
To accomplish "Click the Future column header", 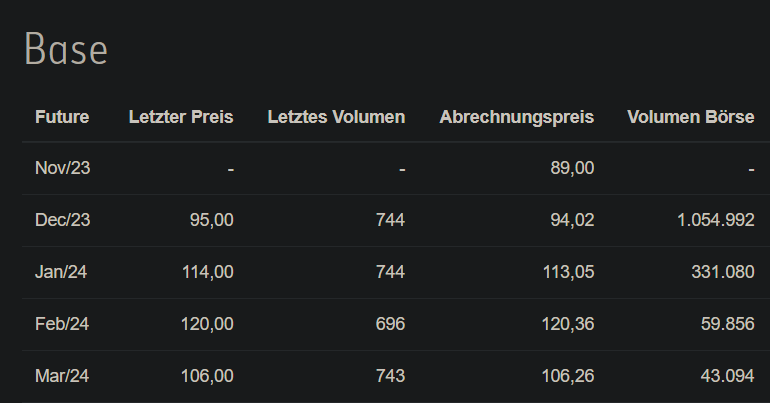I will pos(62,117).
